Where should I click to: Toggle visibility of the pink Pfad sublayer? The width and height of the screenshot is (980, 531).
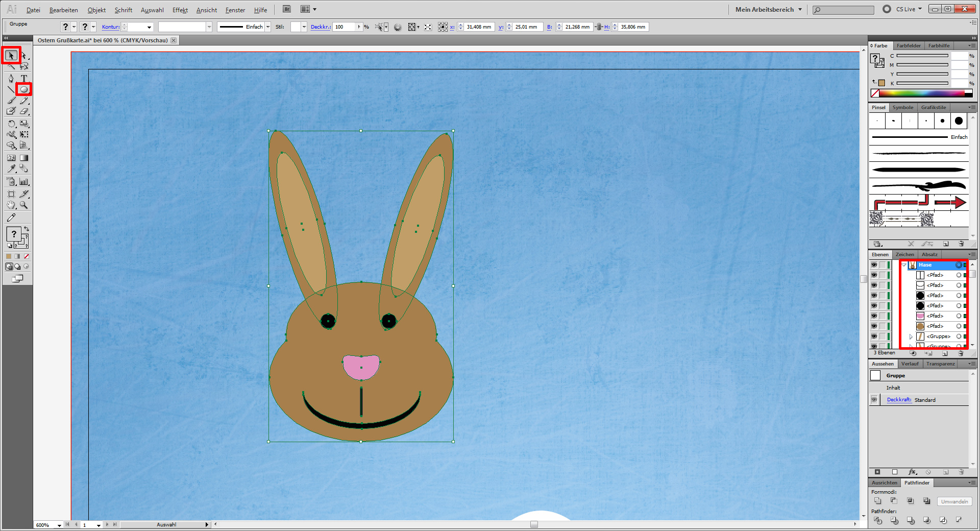(874, 316)
